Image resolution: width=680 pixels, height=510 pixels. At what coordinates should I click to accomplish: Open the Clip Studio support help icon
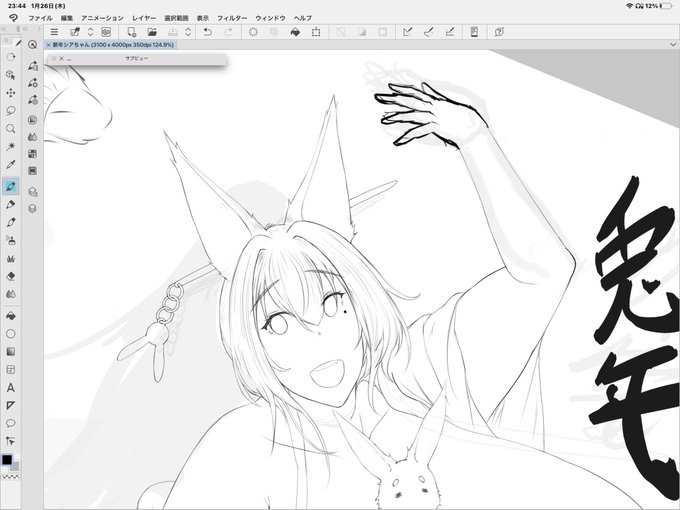[x=499, y=32]
